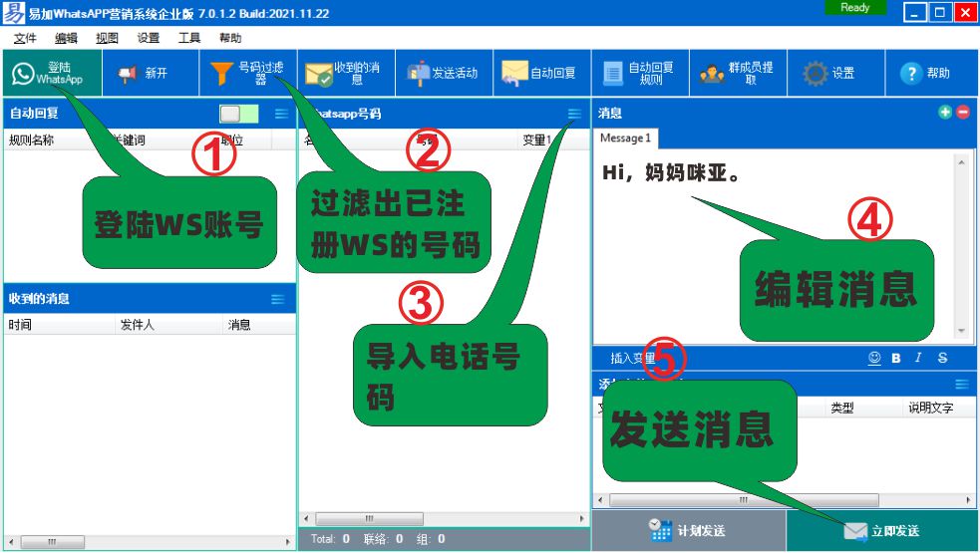Open the 帮助 menu in menu bar

pyautogui.click(x=230, y=38)
